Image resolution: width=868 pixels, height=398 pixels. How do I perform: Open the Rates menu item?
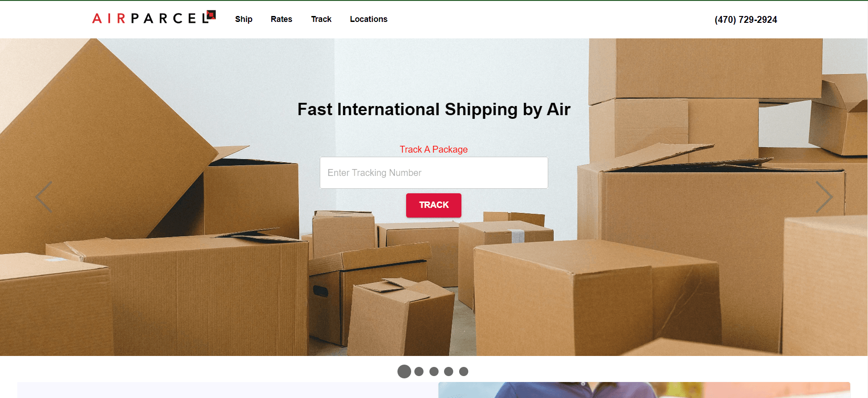pyautogui.click(x=281, y=19)
